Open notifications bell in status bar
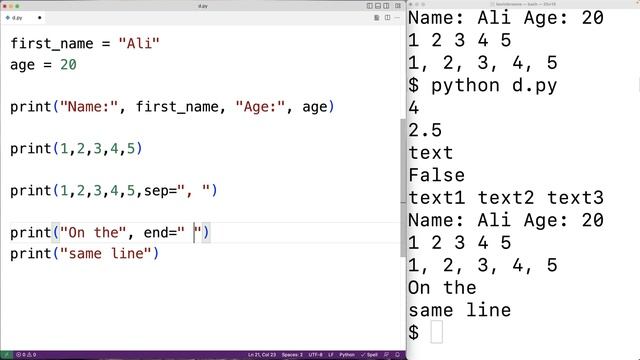The image size is (640, 360). 398,355
